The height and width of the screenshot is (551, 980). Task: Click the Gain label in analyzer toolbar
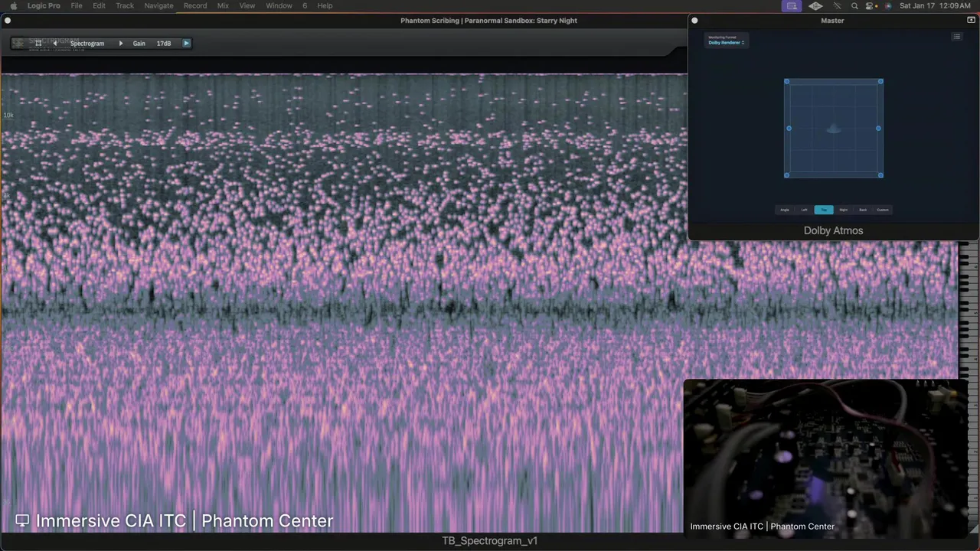pos(139,44)
